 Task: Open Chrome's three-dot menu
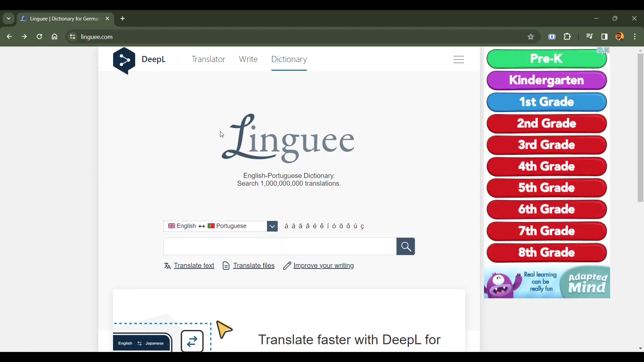(x=636, y=37)
